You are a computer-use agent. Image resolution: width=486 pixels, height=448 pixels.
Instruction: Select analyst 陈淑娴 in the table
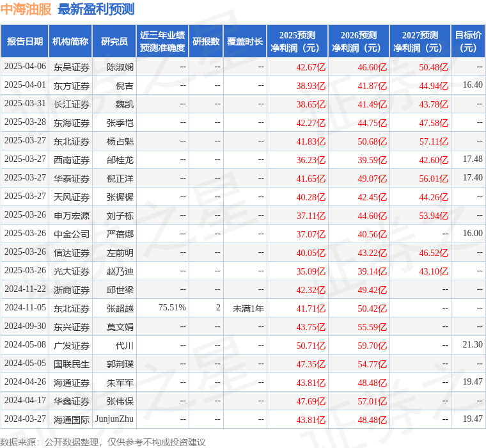tap(120, 67)
